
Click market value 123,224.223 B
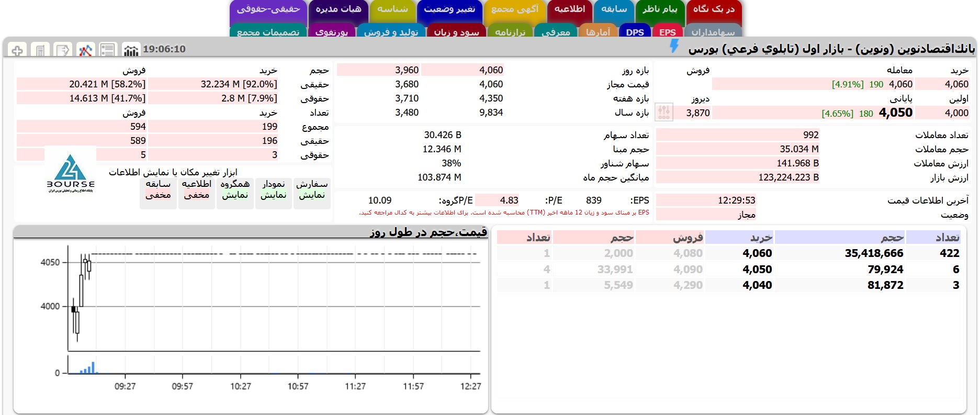788,177
